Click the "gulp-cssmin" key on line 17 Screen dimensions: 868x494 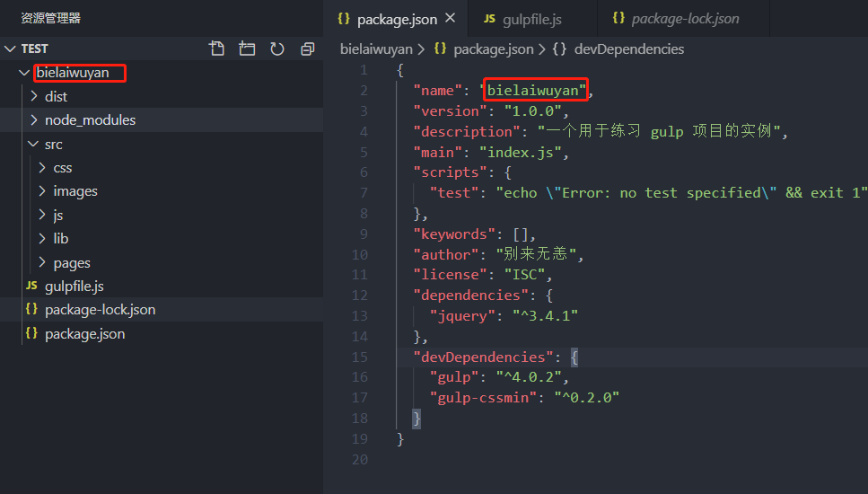point(483,398)
